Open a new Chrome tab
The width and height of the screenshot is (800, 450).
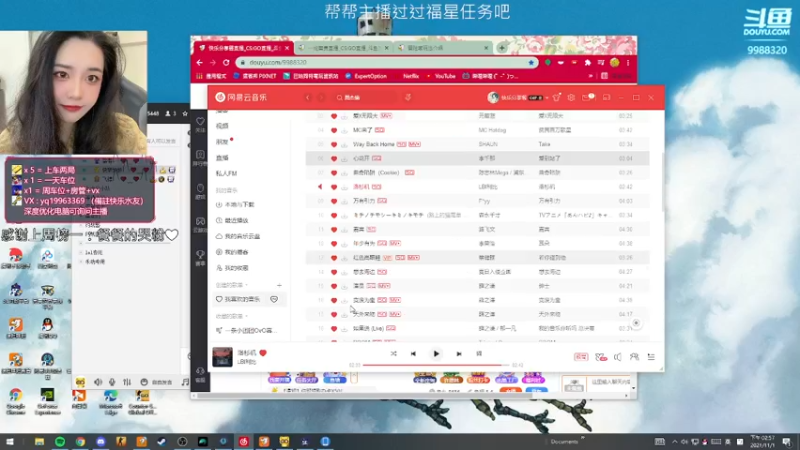(502, 47)
